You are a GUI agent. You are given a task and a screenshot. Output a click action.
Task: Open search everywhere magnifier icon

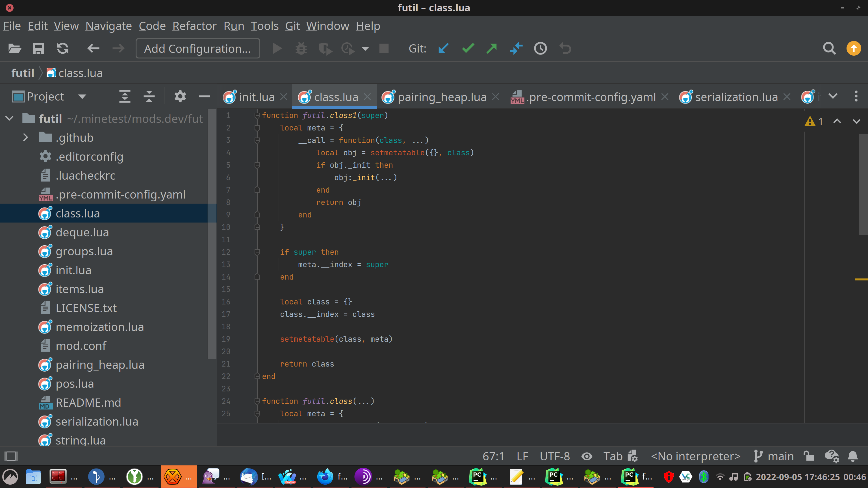[x=829, y=49]
